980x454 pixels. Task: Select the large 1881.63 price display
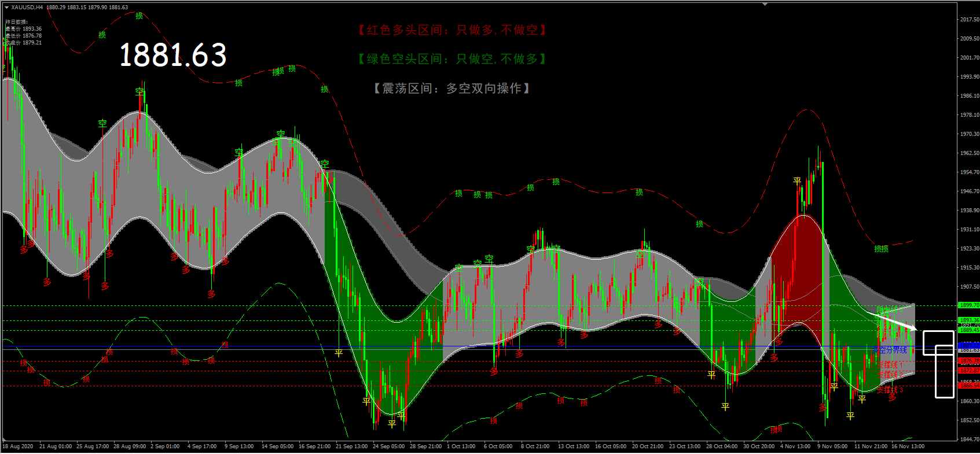tap(172, 55)
